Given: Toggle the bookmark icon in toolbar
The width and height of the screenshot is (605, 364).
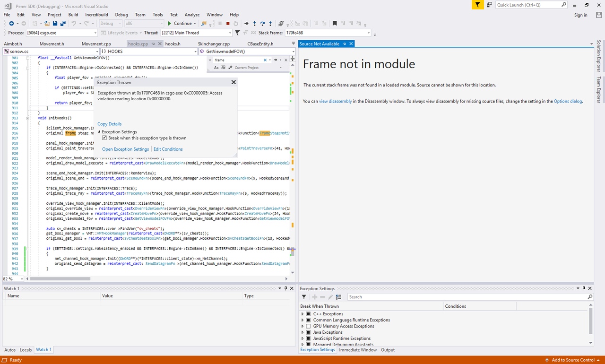Looking at the screenshot, I should (335, 23).
